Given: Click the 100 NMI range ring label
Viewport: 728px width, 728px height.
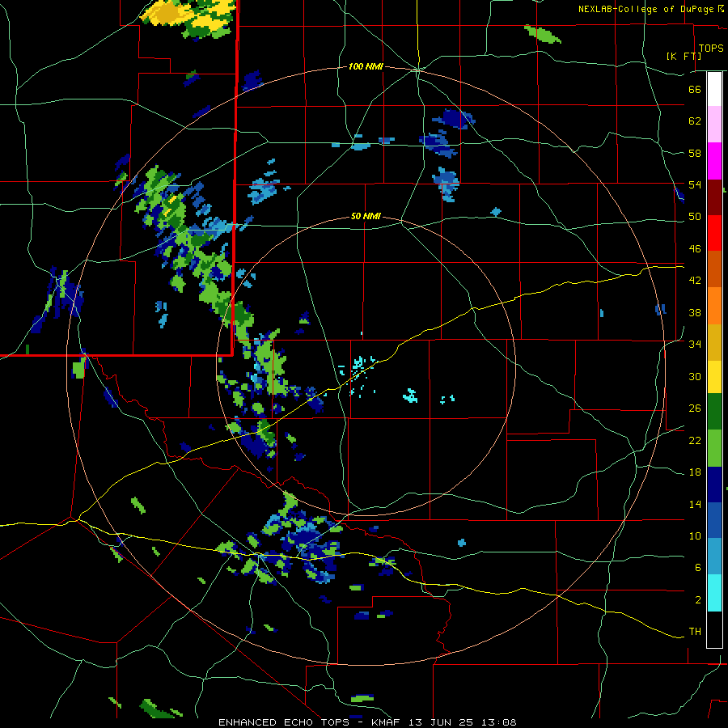Looking at the screenshot, I should coord(366,66).
